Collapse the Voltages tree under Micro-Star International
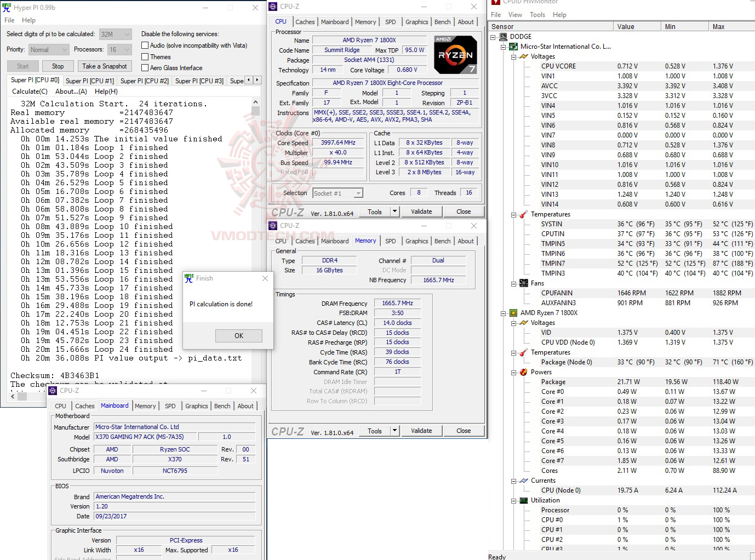The image size is (755, 560). click(513, 56)
